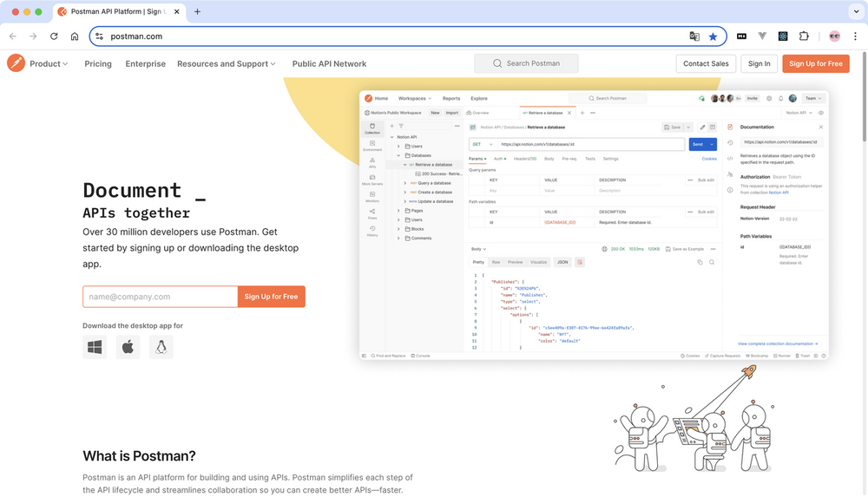Focus the name@company.com email field
Screen dimensions: 868x497
[160, 297]
